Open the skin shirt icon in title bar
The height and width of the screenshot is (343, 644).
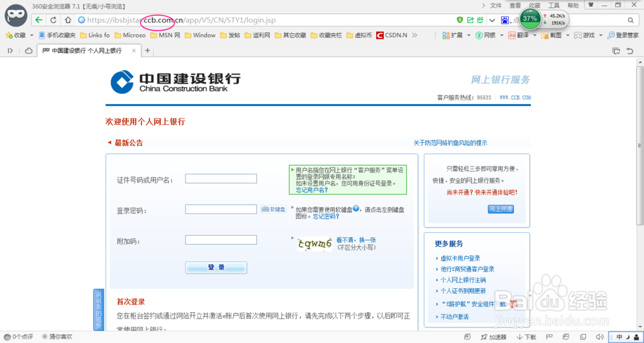(591, 5)
